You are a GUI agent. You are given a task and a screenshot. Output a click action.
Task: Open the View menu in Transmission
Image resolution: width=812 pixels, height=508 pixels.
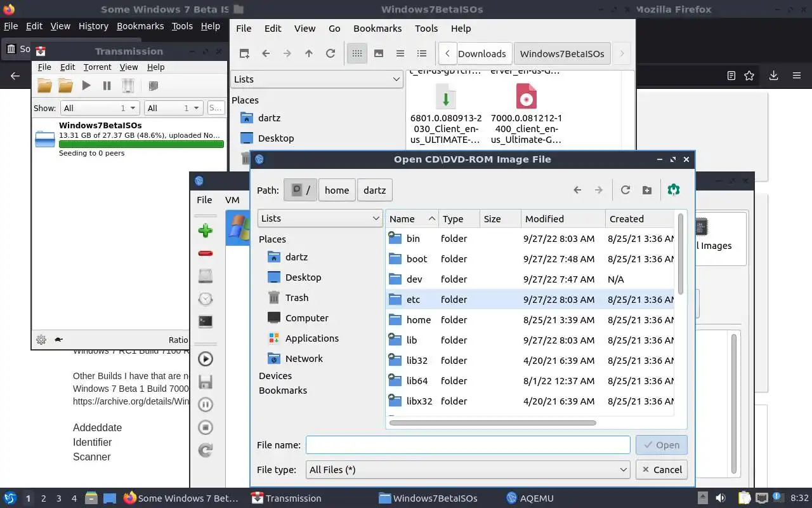(129, 67)
